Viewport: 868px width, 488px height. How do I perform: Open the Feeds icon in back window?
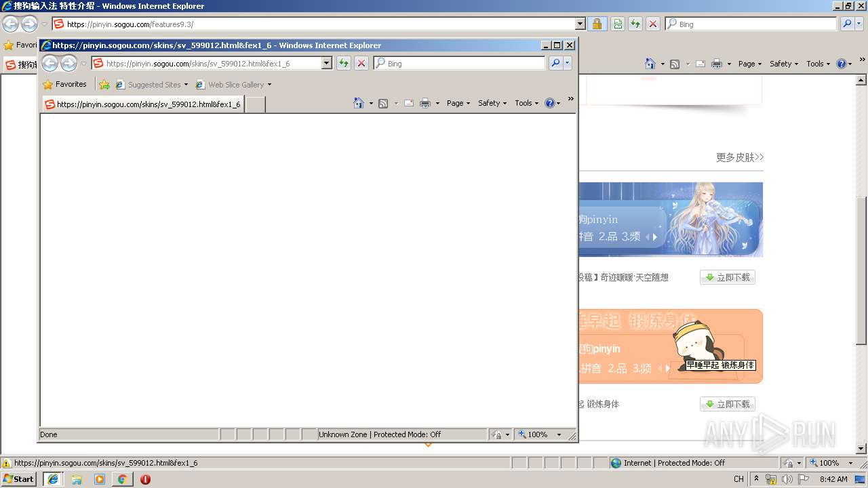coord(675,64)
